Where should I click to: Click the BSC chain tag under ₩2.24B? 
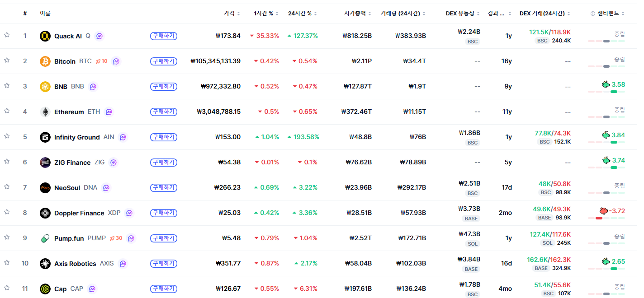point(473,42)
